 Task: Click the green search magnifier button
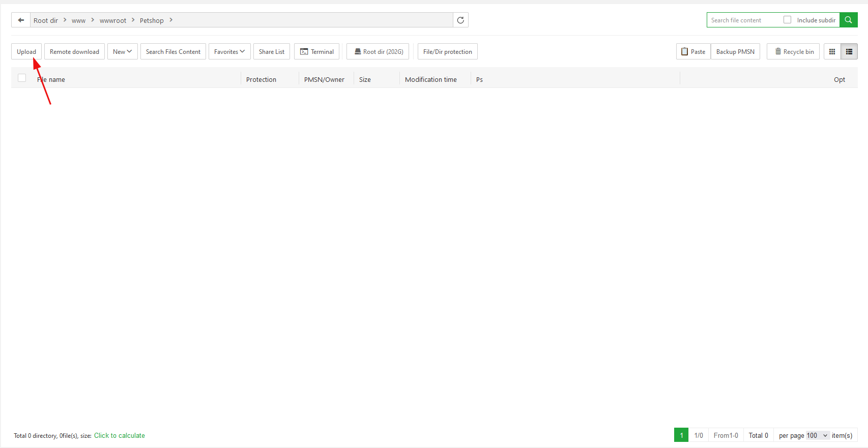[848, 20]
